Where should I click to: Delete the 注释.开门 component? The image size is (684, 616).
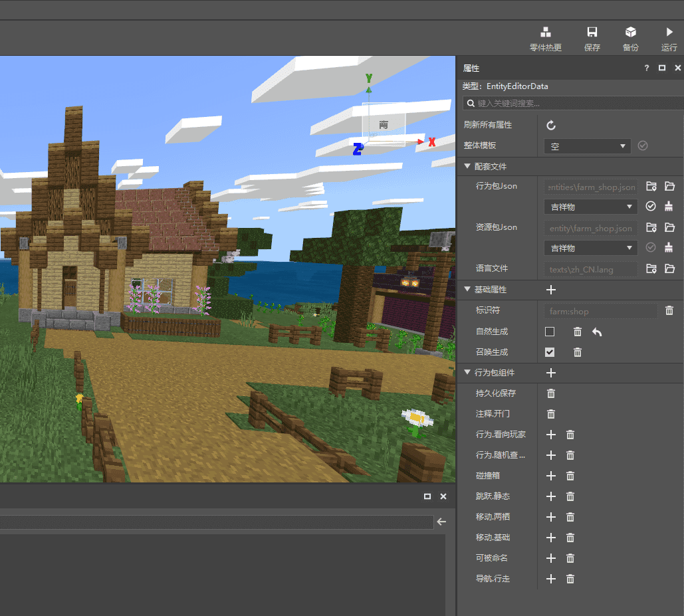[551, 414]
